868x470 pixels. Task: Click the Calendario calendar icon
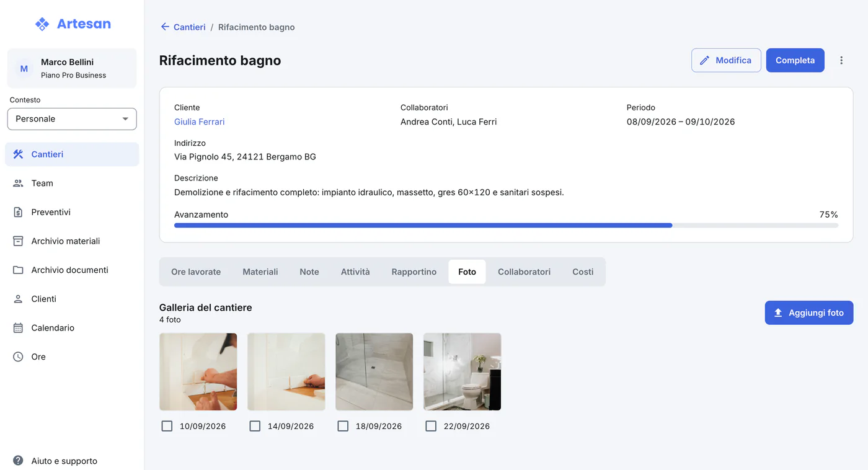click(18, 328)
